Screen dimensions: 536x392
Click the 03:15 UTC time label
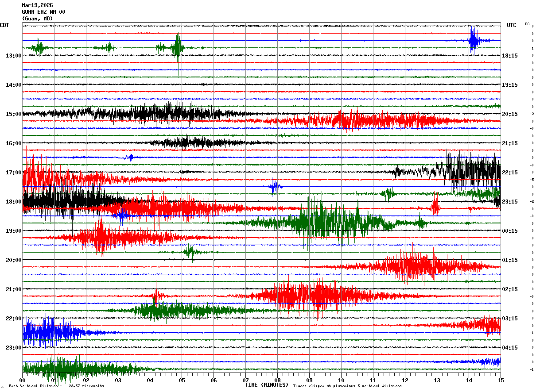[x=510, y=319]
